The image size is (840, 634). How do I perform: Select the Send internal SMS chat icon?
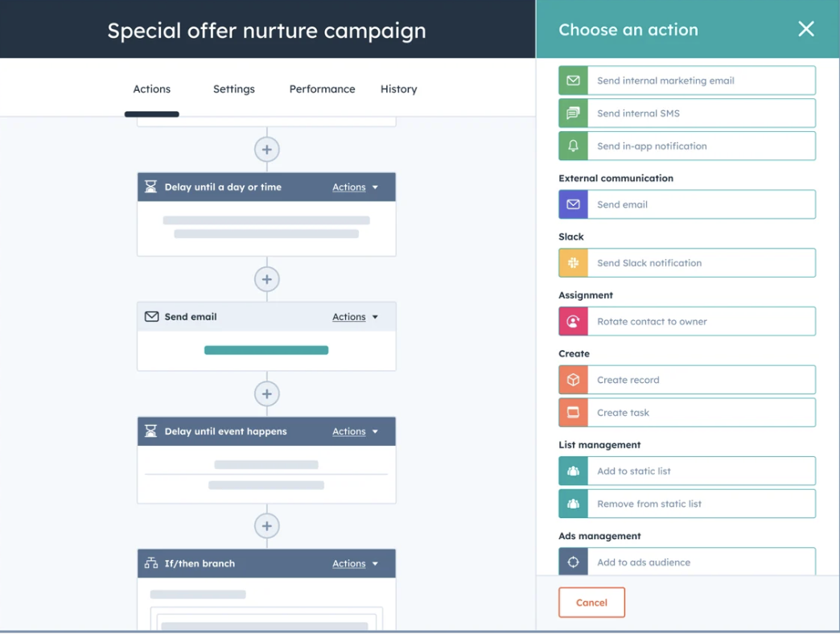[x=574, y=113]
